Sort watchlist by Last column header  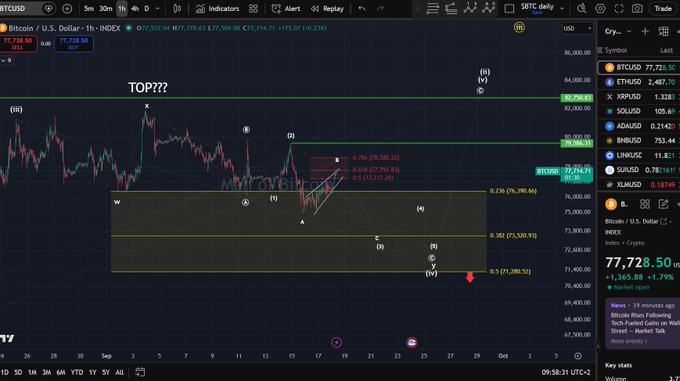pyautogui.click(x=667, y=50)
